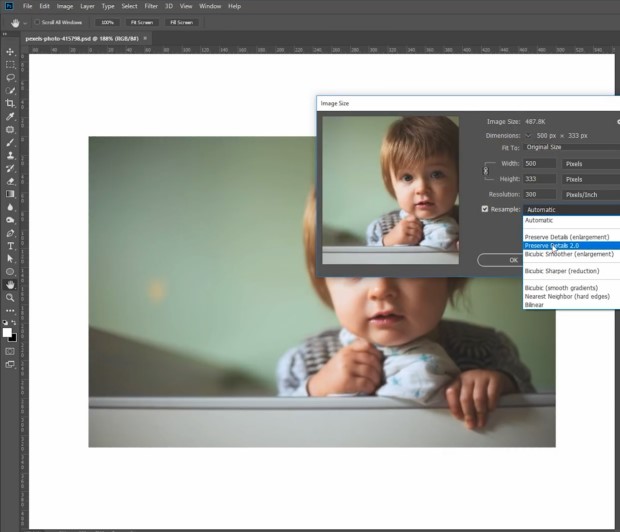Click the Height input field
Image resolution: width=620 pixels, height=532 pixels.
tap(539, 179)
